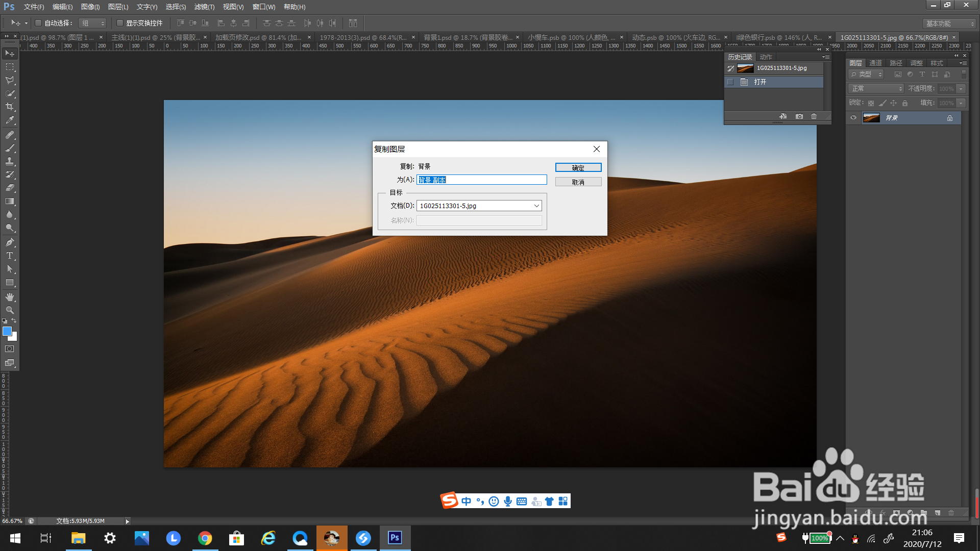Hide the 背景 layer via eye icon
The height and width of the screenshot is (551, 980).
(853, 118)
